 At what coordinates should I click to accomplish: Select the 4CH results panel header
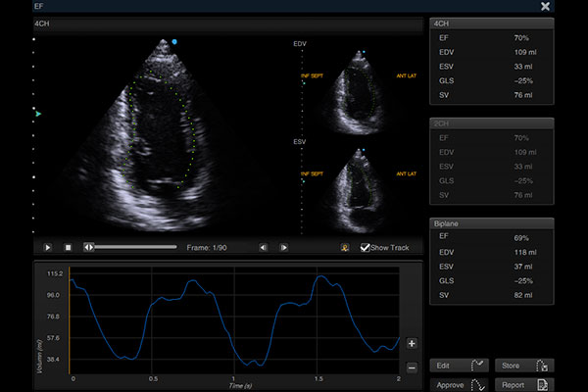click(492, 24)
